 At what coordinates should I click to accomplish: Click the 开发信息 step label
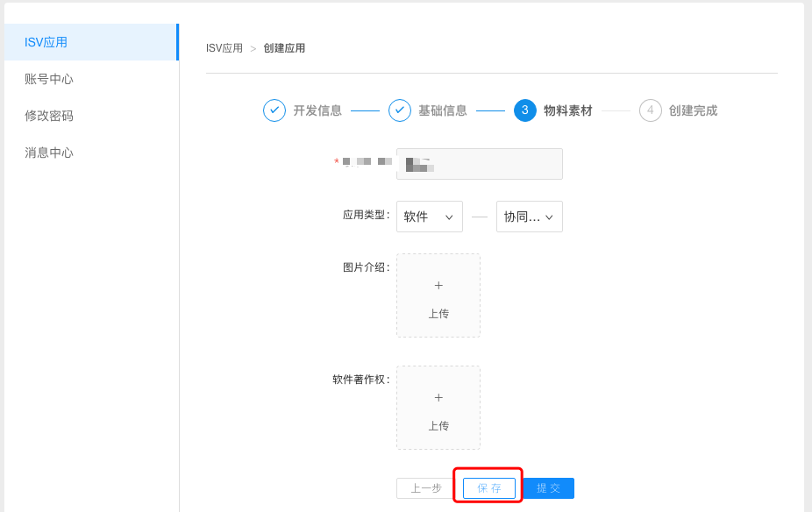(317, 110)
